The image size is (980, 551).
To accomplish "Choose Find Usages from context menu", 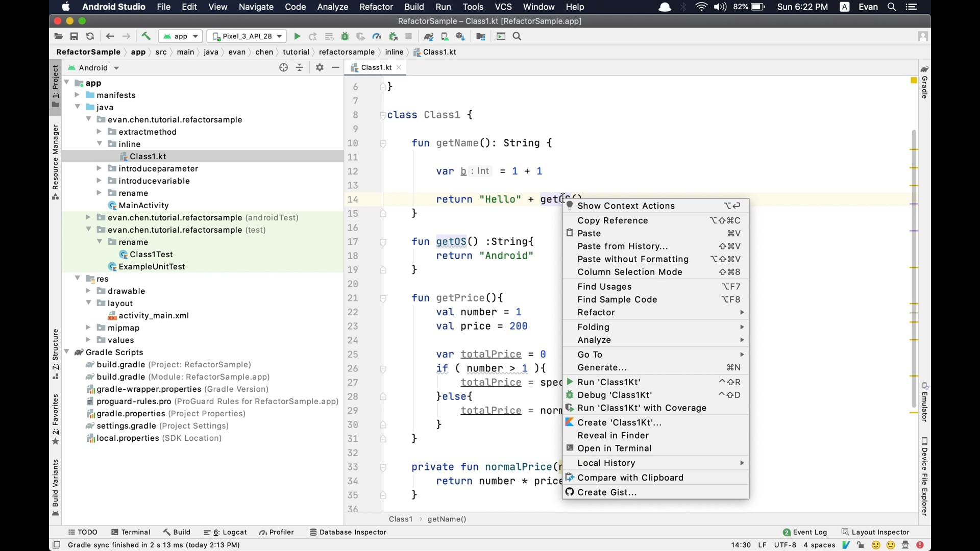I will (x=604, y=287).
